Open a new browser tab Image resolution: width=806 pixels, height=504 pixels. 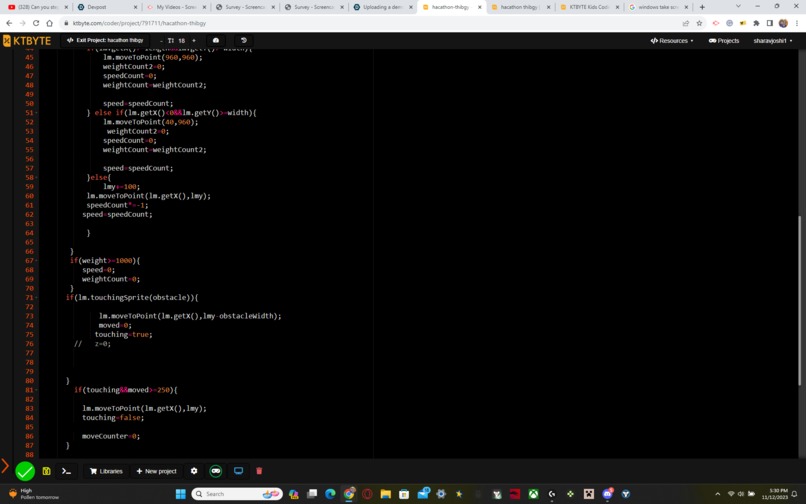tap(702, 7)
